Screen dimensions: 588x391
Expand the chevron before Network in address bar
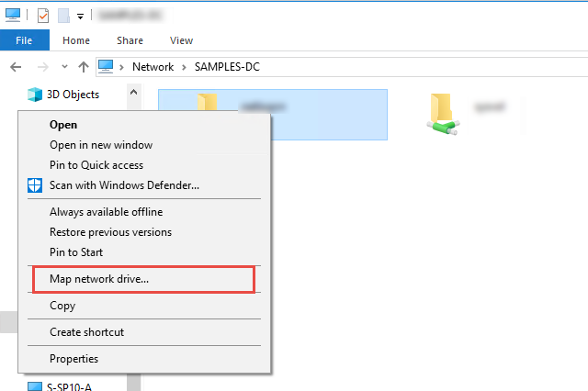pyautogui.click(x=121, y=67)
